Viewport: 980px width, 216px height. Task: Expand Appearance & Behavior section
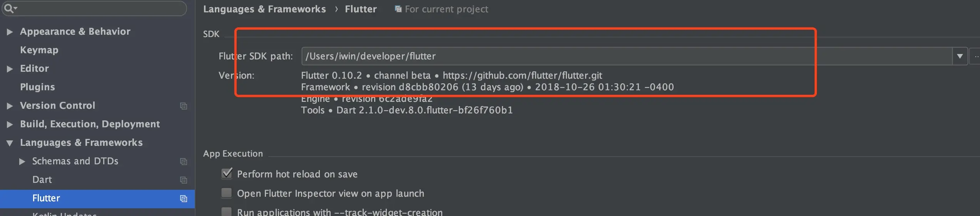point(10,32)
